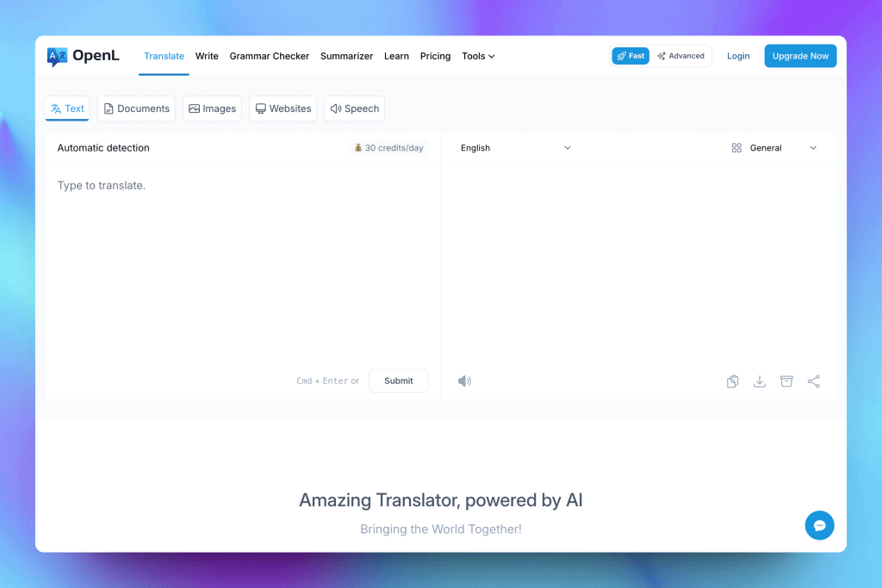
Task: Play translation audio with speaker icon
Action: [464, 381]
